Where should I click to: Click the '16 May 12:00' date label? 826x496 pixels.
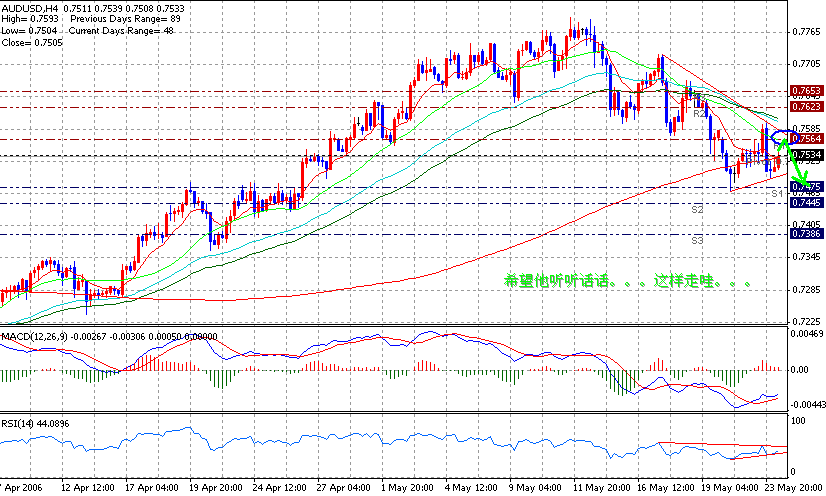665,488
